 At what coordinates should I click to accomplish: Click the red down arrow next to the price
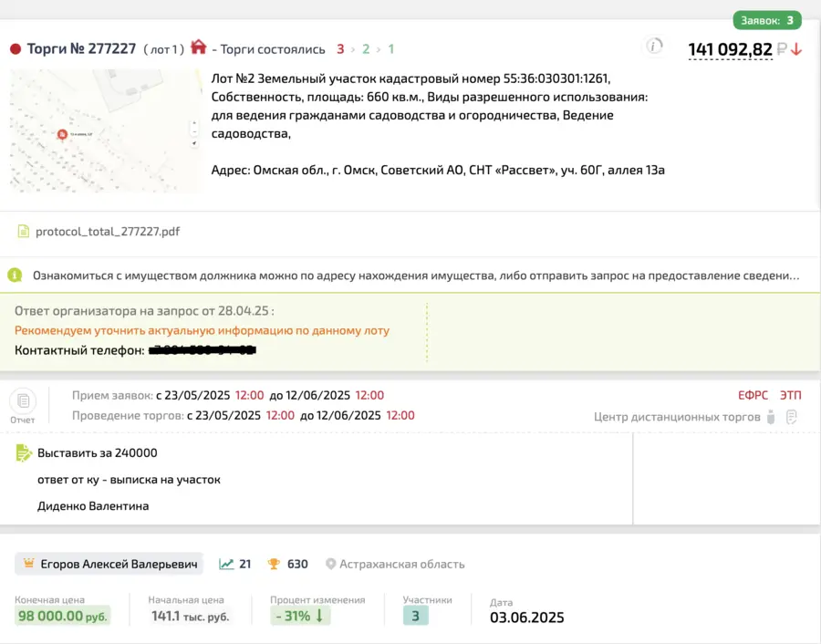coord(796,49)
